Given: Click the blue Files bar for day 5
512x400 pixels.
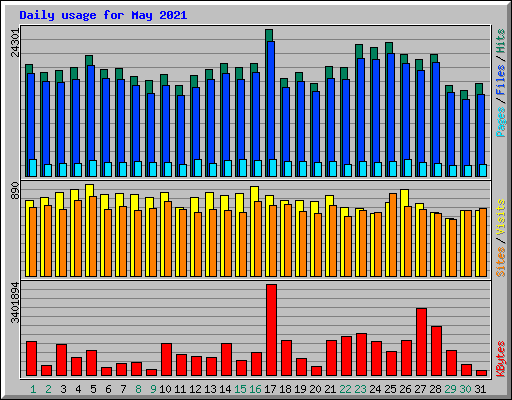Looking at the screenshot, I should tap(91, 113).
